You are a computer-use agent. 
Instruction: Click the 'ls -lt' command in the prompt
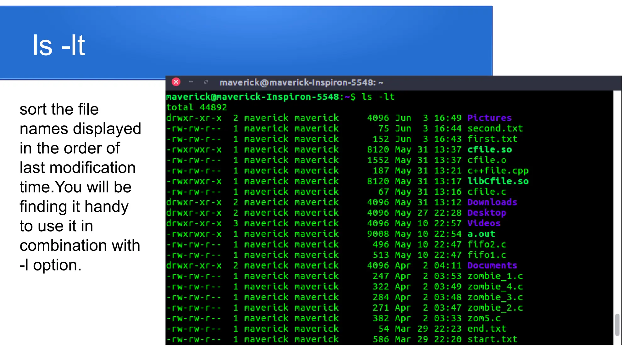[378, 97]
